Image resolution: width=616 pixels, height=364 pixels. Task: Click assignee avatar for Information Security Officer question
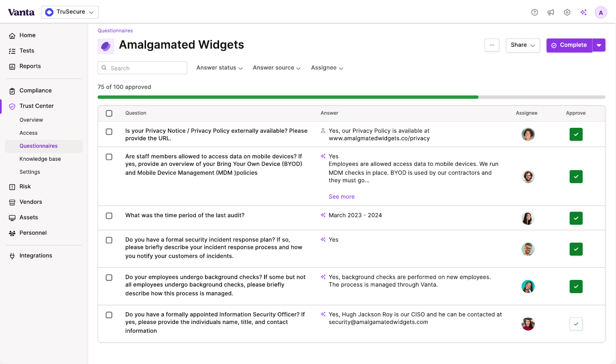click(x=528, y=324)
